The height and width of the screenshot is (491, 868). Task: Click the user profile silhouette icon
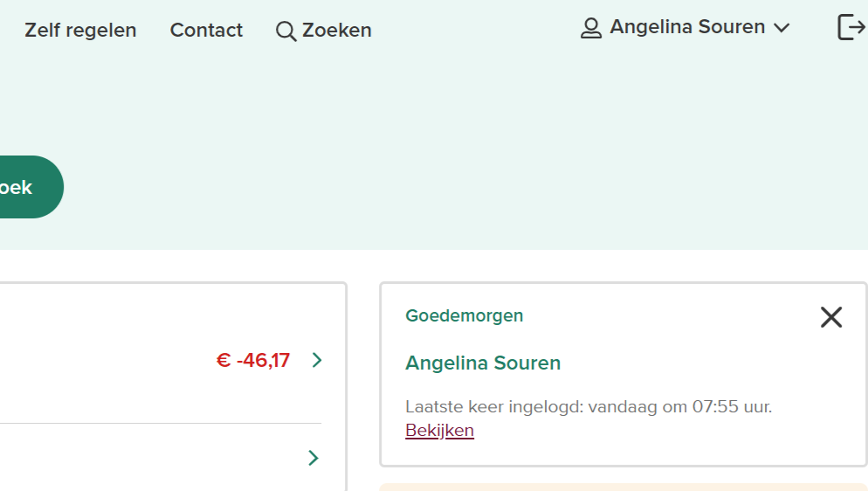pyautogui.click(x=591, y=29)
